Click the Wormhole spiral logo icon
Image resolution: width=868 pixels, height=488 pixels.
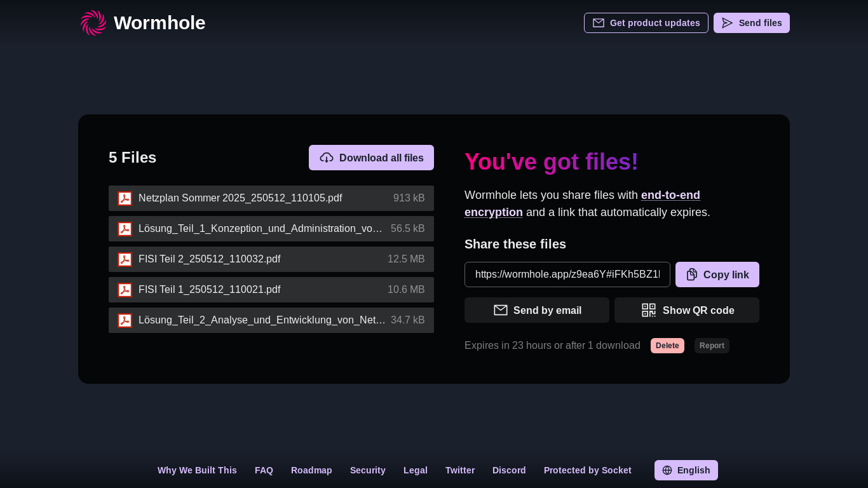pos(93,23)
